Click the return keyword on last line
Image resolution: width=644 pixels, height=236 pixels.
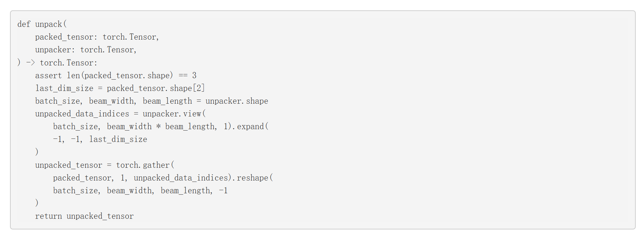48,216
